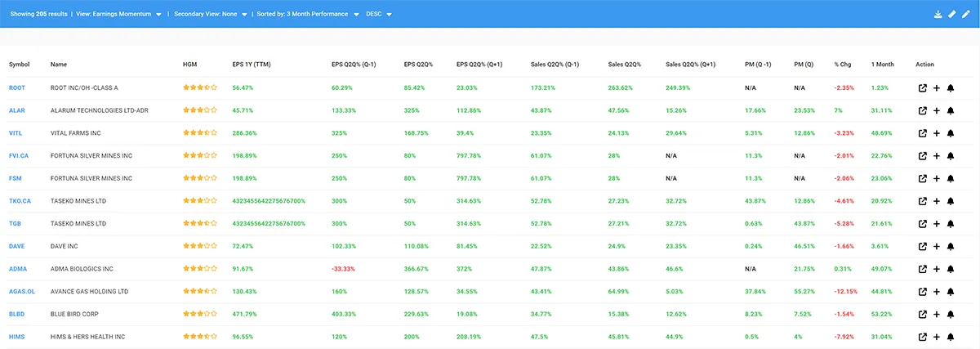Open the ADMA symbol link
The image size is (980, 349).
pos(18,268)
